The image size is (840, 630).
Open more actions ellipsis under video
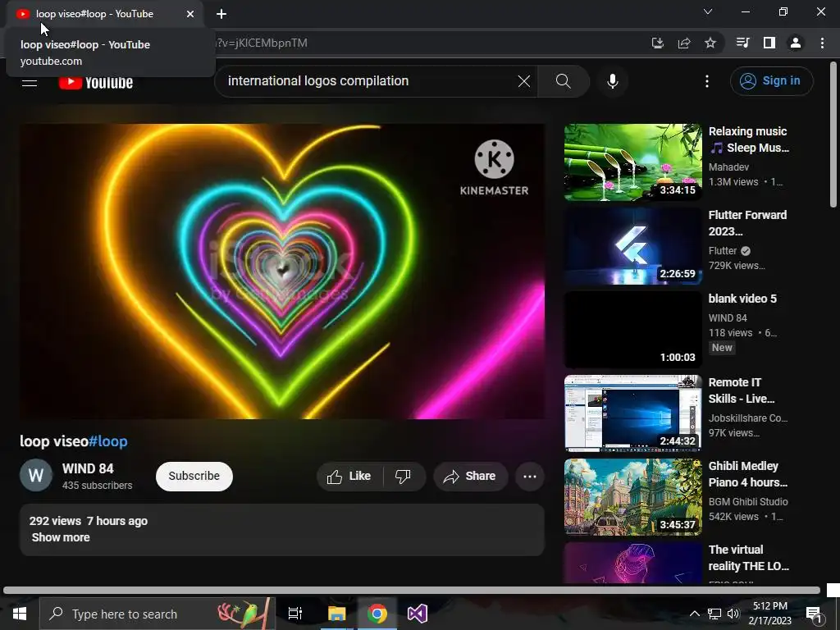click(530, 477)
